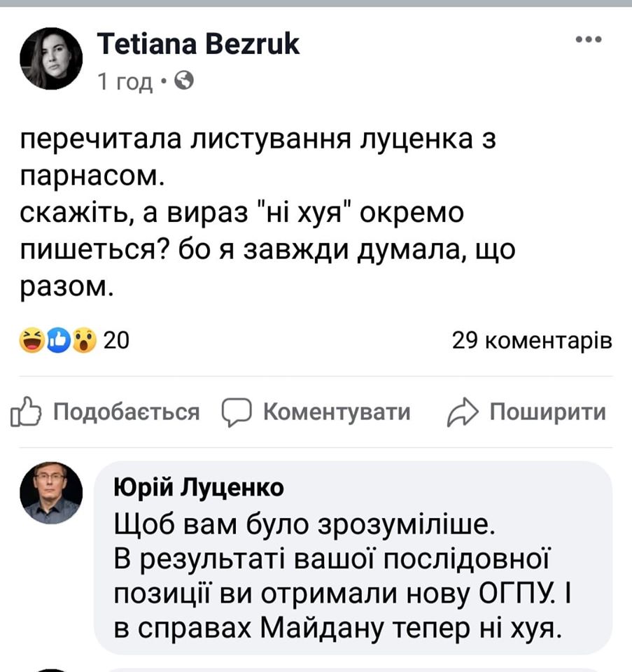Screen dimensions: 632x672
Task: Click the laughing face reaction emoji
Action: 33,341
